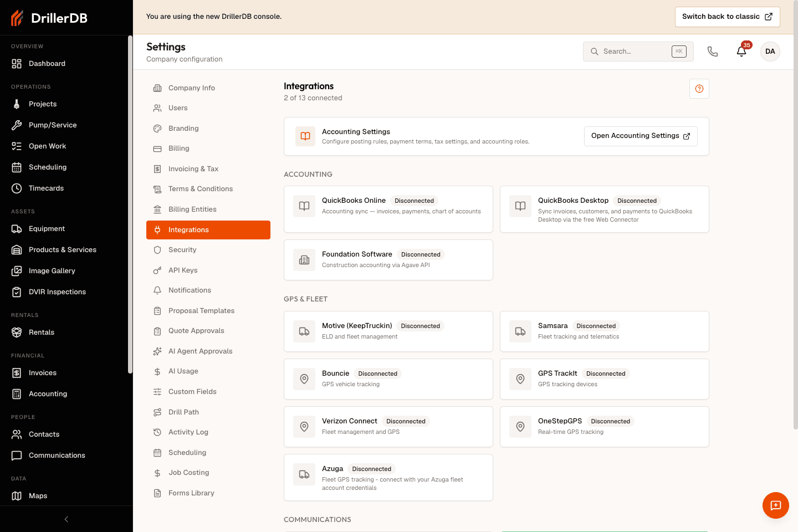Open the DA user avatar menu
The image size is (798, 532).
click(770, 52)
